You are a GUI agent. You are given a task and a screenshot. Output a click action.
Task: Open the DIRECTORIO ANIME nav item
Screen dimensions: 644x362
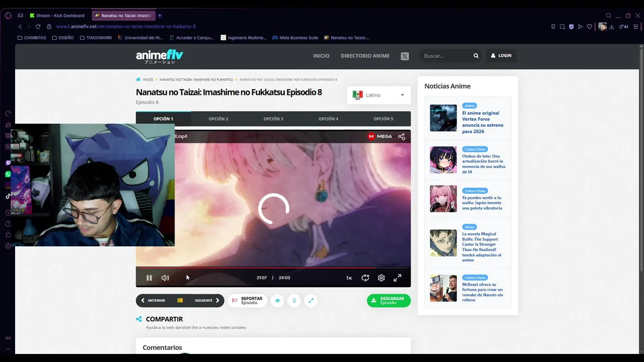[365, 56]
